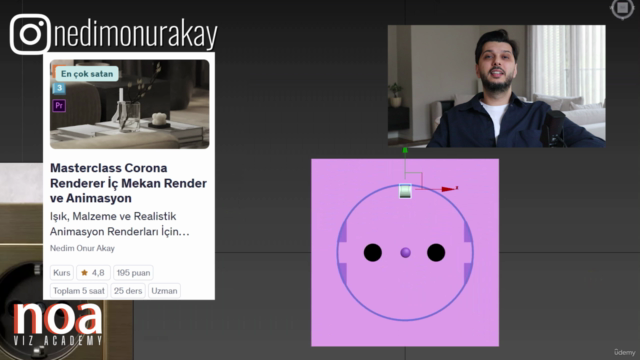Image resolution: width=640 pixels, height=360 pixels.
Task: Click the 4,8 star rating tag
Action: click(93, 273)
